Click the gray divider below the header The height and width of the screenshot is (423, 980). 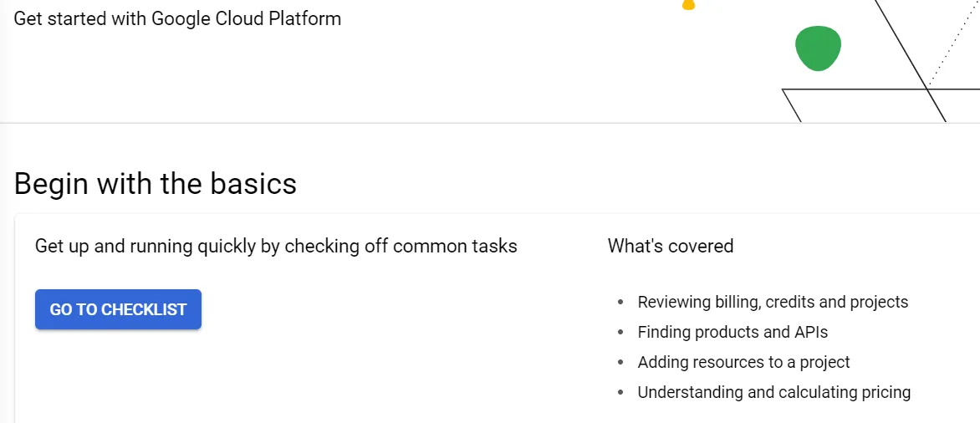click(x=490, y=123)
